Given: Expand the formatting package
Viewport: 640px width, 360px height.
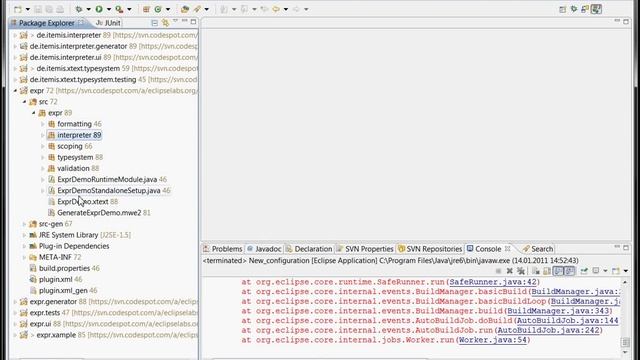Looking at the screenshot, I should [x=43, y=124].
